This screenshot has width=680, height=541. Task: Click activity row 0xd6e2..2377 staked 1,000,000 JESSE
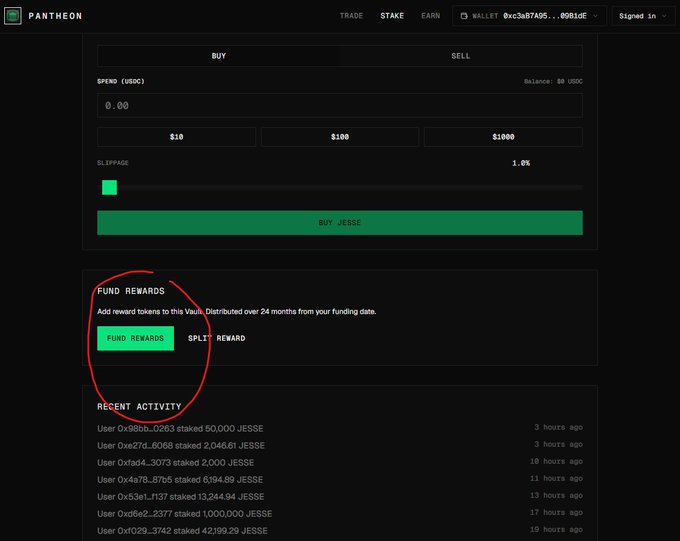click(340, 513)
